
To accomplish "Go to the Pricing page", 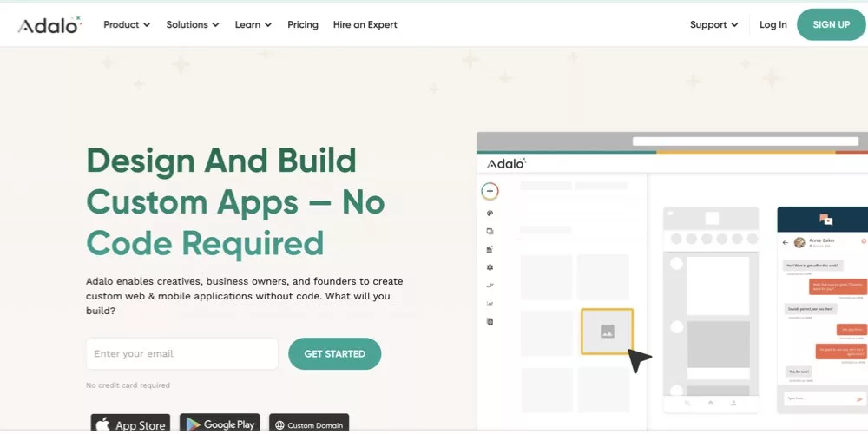I will click(303, 24).
